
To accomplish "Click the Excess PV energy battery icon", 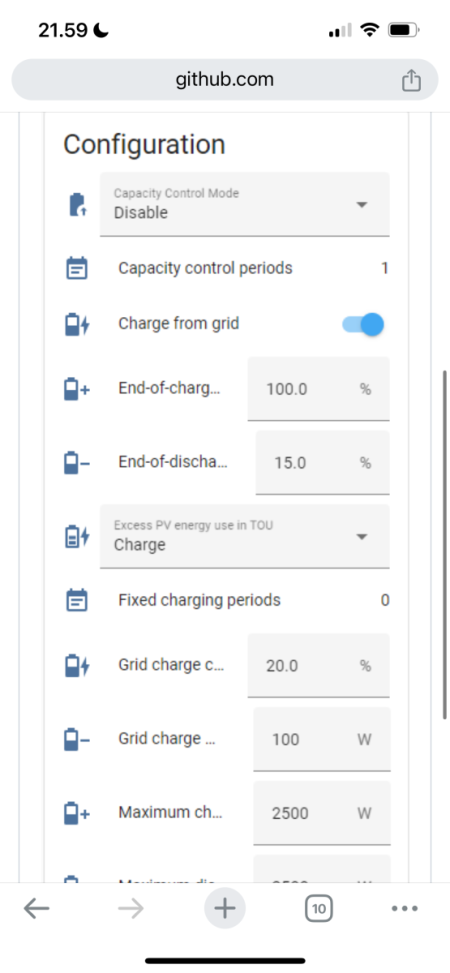I will tap(77, 537).
